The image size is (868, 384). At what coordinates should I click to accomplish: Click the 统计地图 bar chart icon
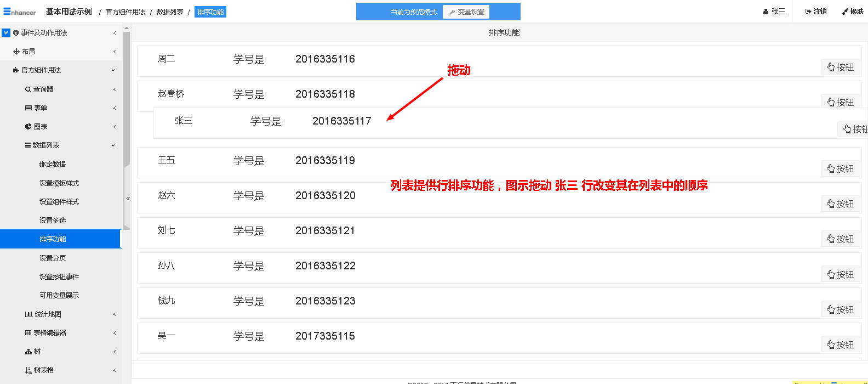28,314
